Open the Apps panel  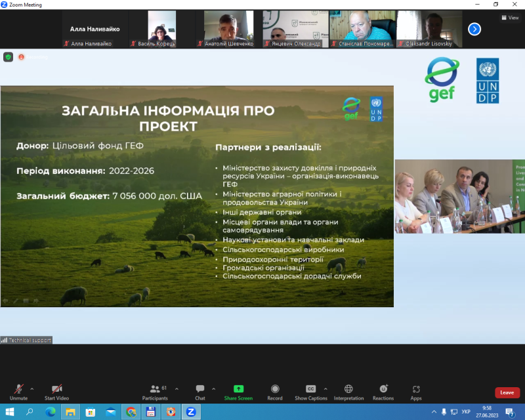point(416,392)
